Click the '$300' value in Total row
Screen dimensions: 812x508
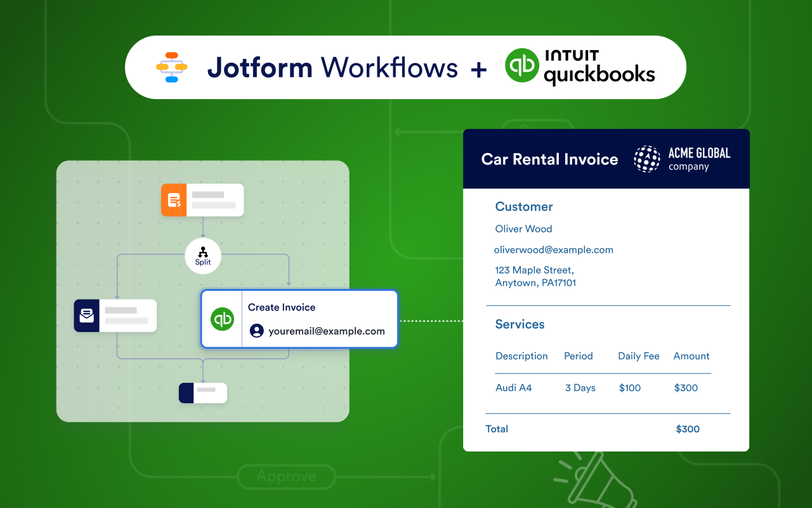click(688, 429)
